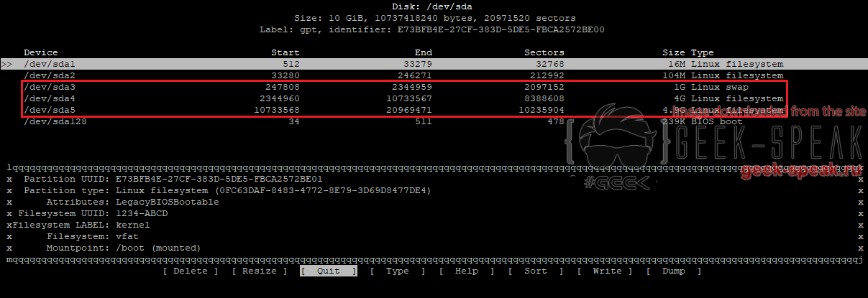Click end sector 20969471 of sda5
Screen dimensions: 868x298
coord(409,110)
